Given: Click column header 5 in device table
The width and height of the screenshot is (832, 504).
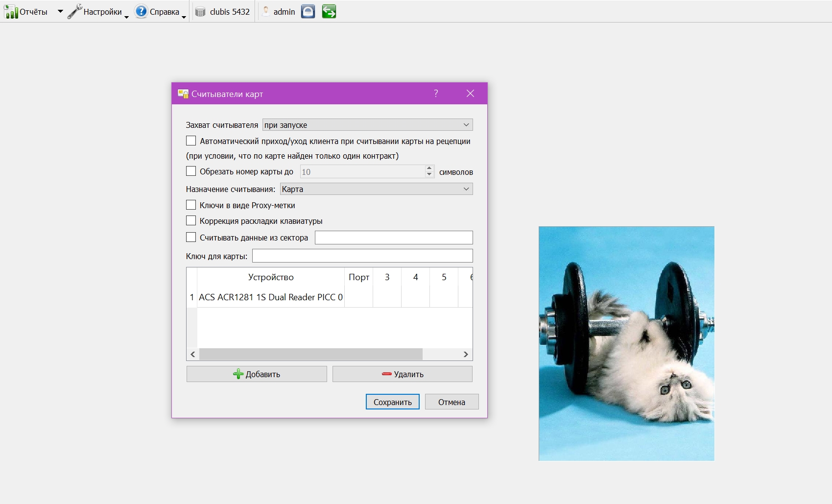Looking at the screenshot, I should [444, 277].
